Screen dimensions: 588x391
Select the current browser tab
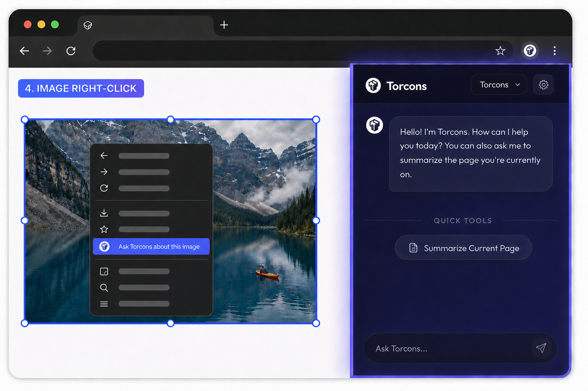pos(145,25)
